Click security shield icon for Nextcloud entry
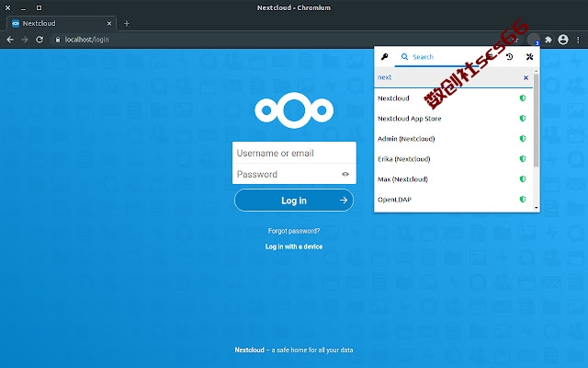Screen dimensions: 588x368 click(x=523, y=98)
